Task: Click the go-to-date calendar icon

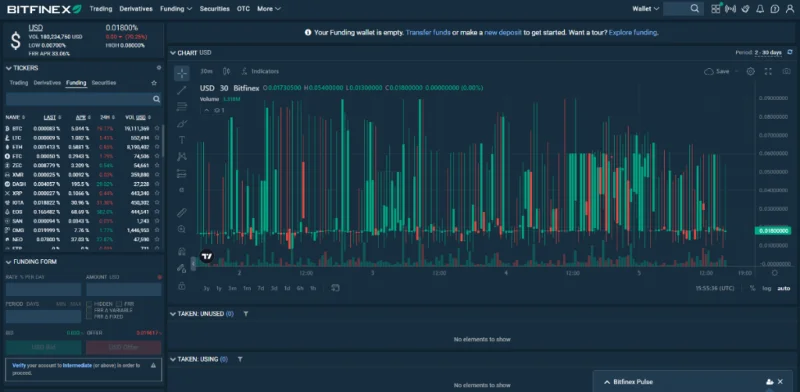Action: pyautogui.click(x=335, y=288)
